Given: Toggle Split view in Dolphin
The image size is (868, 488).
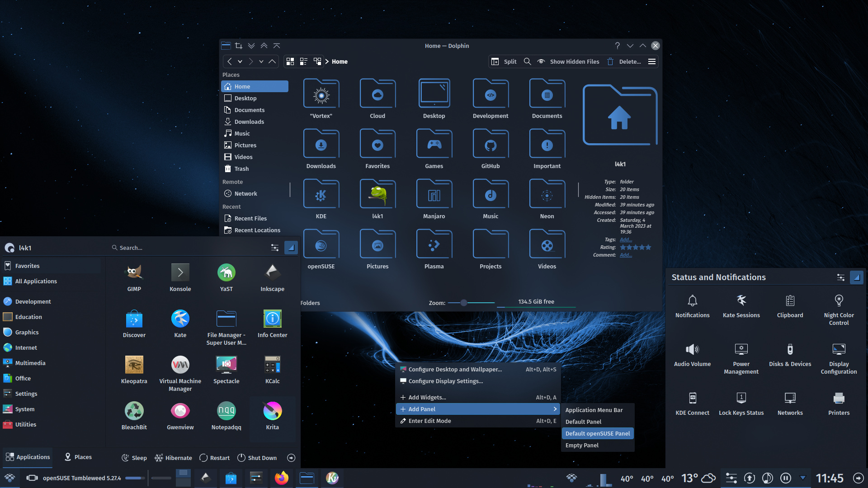Looking at the screenshot, I should coord(504,61).
